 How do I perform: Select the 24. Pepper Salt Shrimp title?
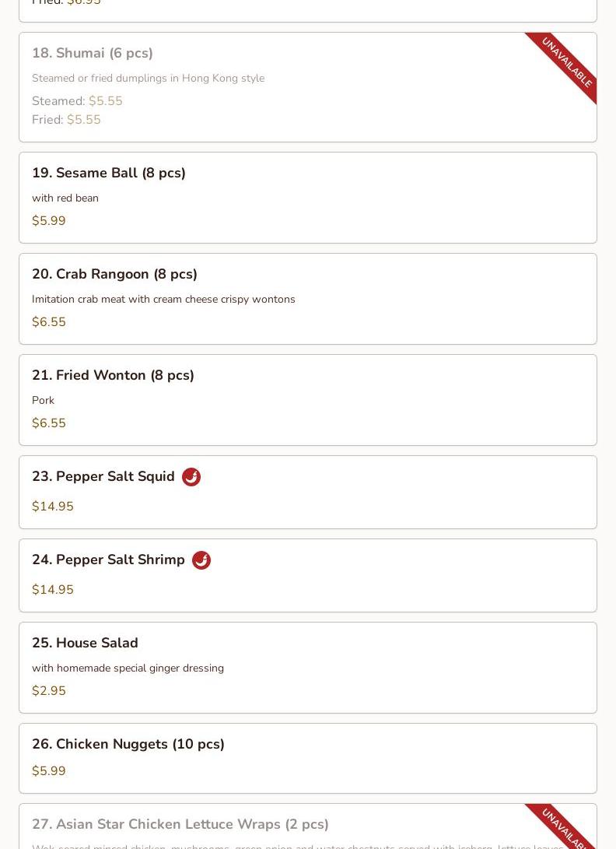pos(108,560)
